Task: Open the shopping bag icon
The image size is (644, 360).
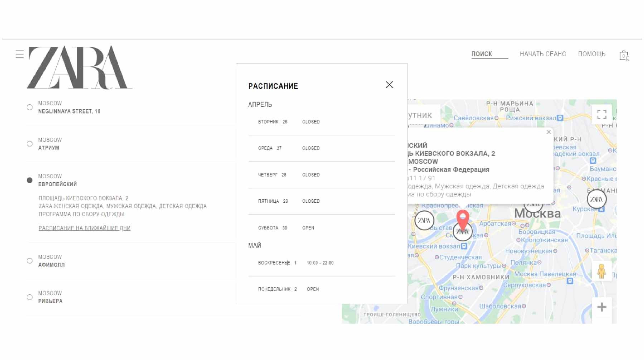Action: coord(624,55)
